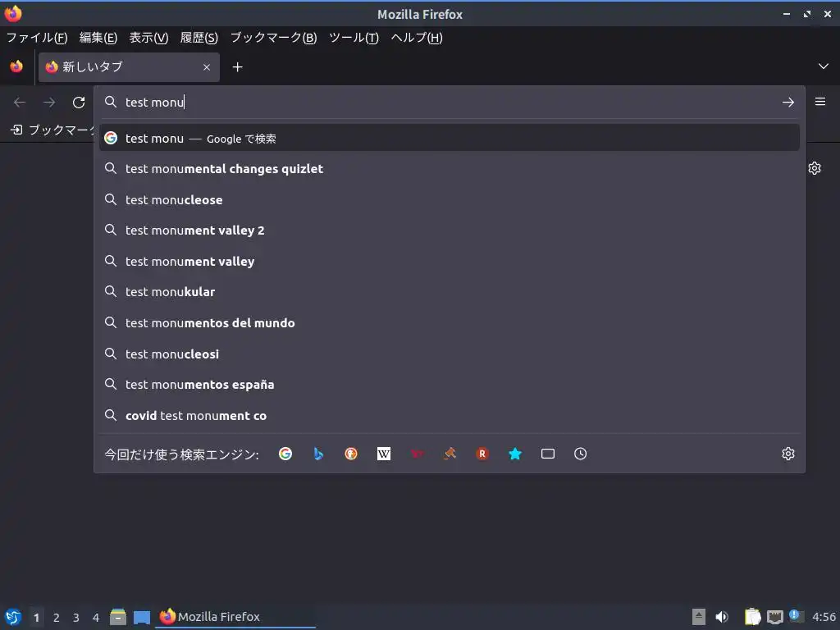840x630 pixels.
Task: Switch to workspace 2 in taskbar
Action: [x=57, y=618]
